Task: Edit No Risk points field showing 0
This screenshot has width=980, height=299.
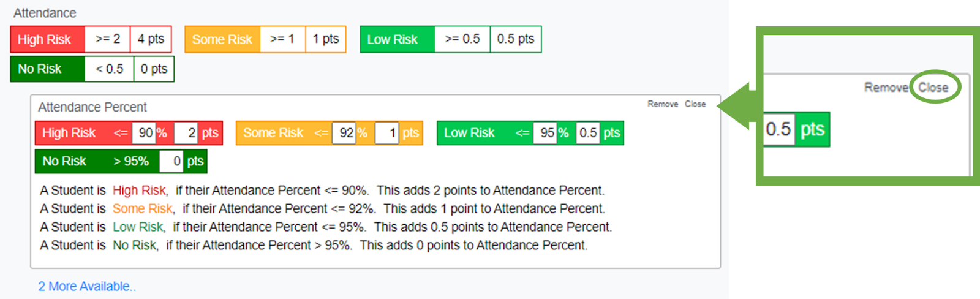Action: (172, 161)
